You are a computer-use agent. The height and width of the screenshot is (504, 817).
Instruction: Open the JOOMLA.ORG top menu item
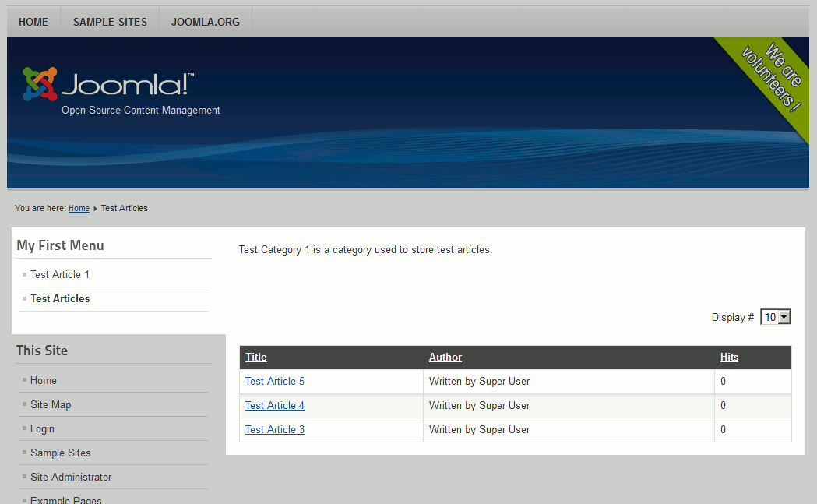206,22
